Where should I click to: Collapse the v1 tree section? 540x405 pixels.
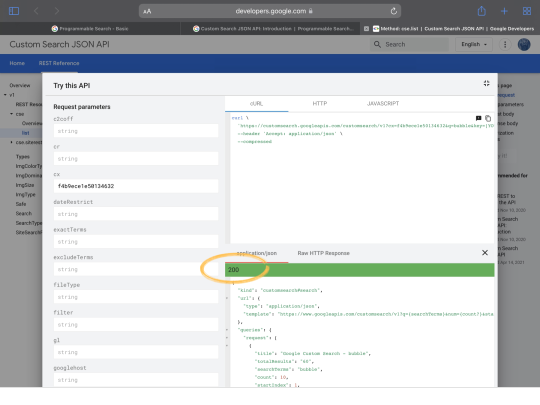(x=5, y=95)
